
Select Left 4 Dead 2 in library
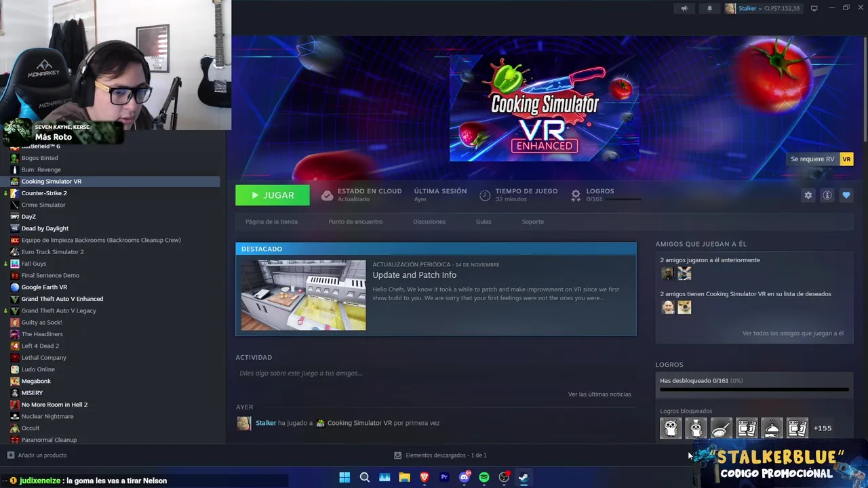coord(40,346)
